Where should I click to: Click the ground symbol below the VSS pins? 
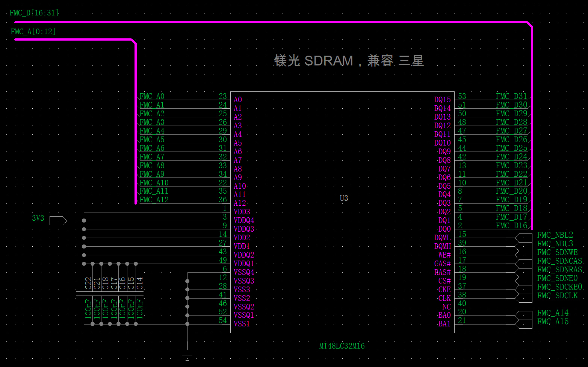pos(187,354)
